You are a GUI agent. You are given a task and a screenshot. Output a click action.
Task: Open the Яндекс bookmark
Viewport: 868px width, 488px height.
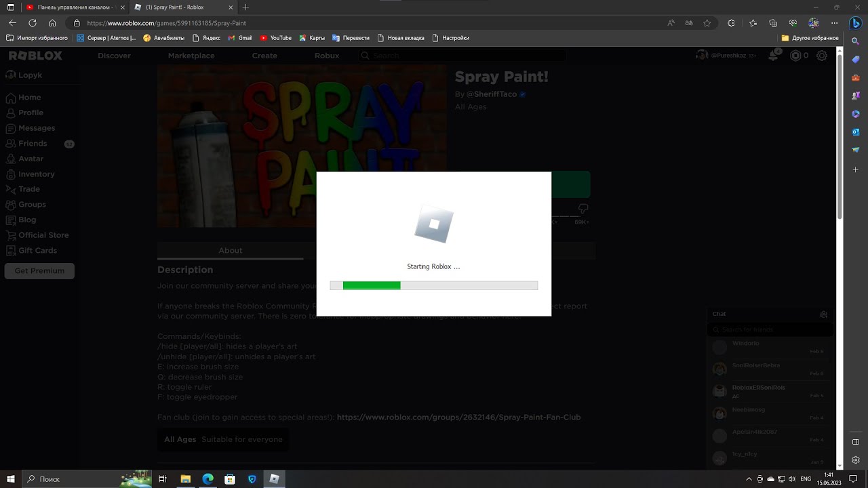206,38
